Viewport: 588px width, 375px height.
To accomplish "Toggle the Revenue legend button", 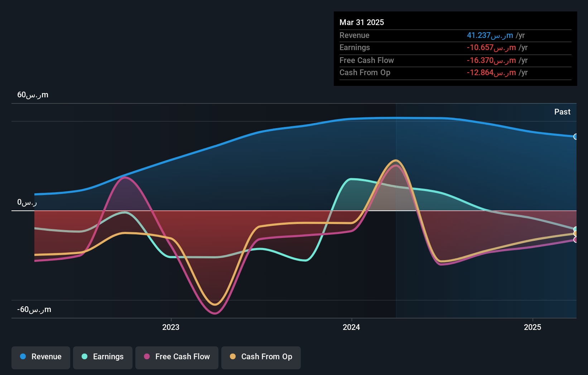I will tap(41, 357).
